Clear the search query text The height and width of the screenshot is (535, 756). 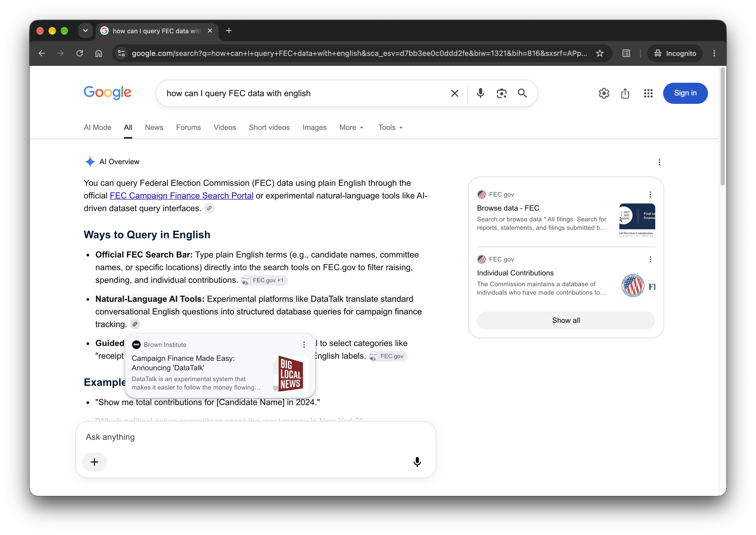pyautogui.click(x=455, y=93)
